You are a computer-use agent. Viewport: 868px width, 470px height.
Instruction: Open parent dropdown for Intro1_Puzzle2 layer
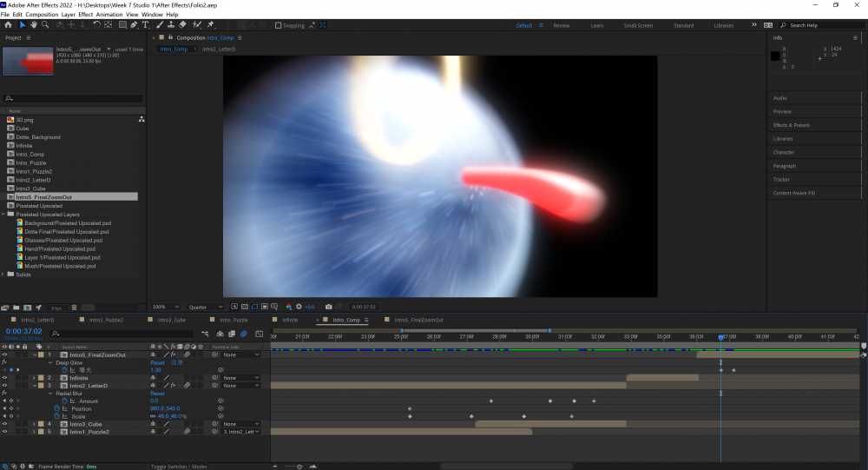click(x=240, y=432)
